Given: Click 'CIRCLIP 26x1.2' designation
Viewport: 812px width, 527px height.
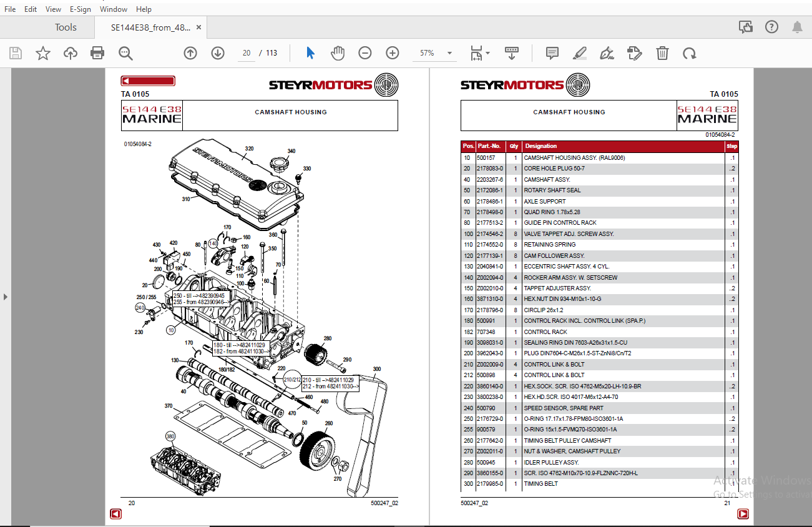Looking at the screenshot, I should [545, 310].
